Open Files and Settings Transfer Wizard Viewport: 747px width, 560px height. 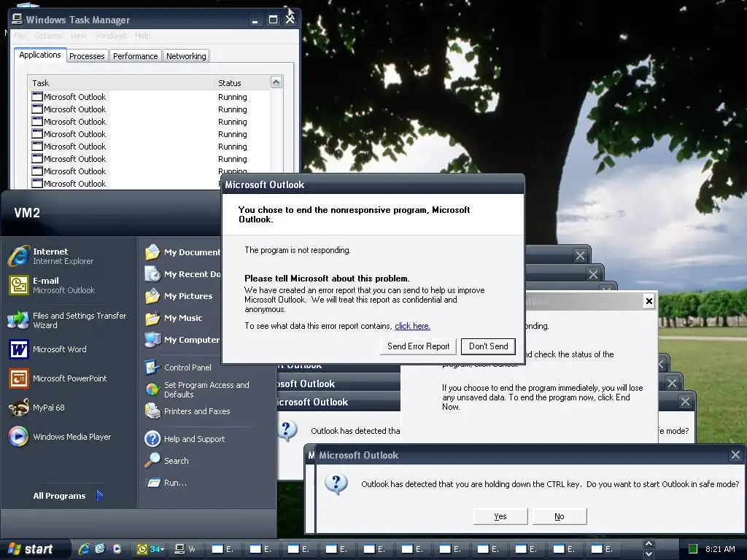point(68,321)
